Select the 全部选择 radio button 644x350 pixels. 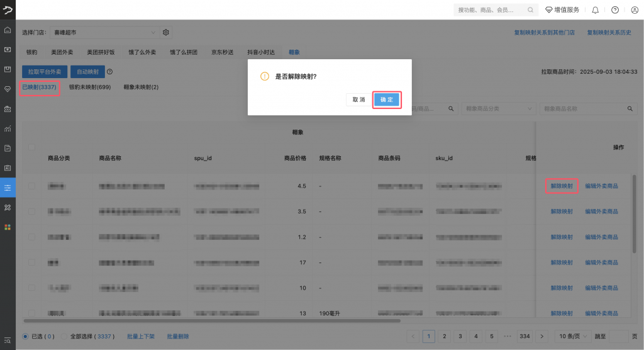64,336
